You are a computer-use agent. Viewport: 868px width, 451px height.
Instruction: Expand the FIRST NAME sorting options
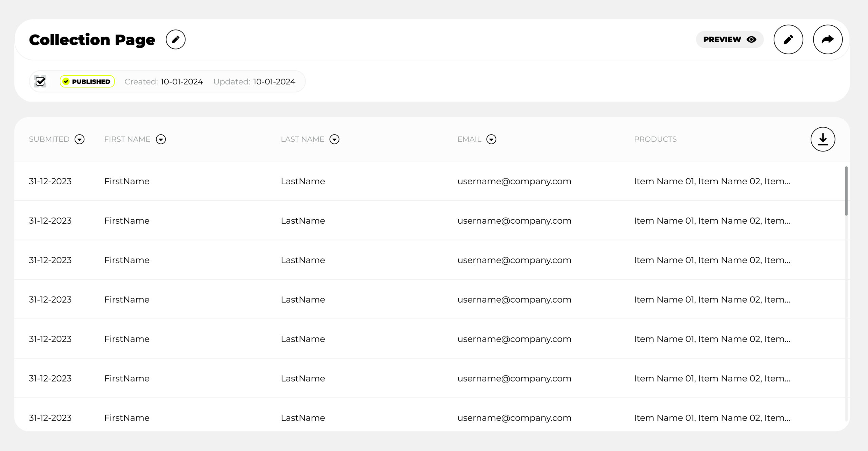(x=161, y=139)
